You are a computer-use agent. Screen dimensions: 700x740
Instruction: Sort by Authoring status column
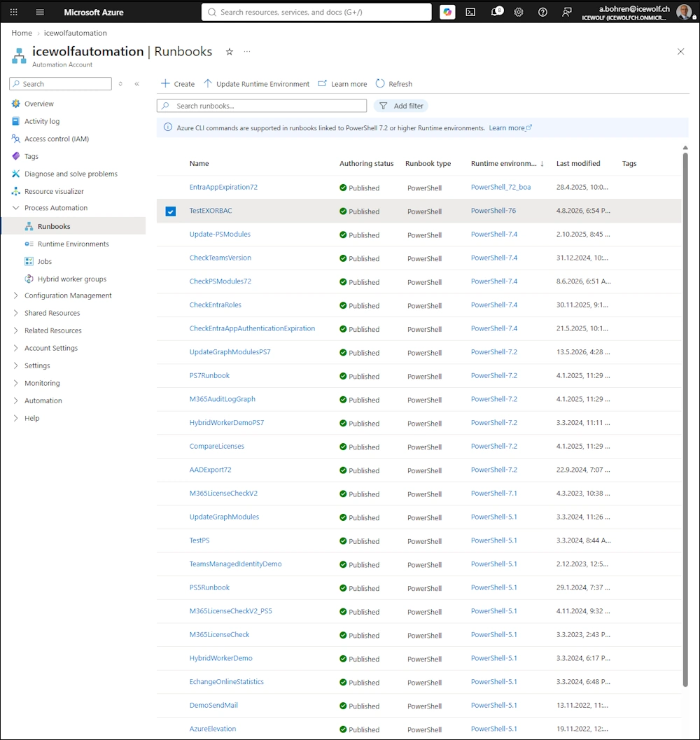[366, 163]
